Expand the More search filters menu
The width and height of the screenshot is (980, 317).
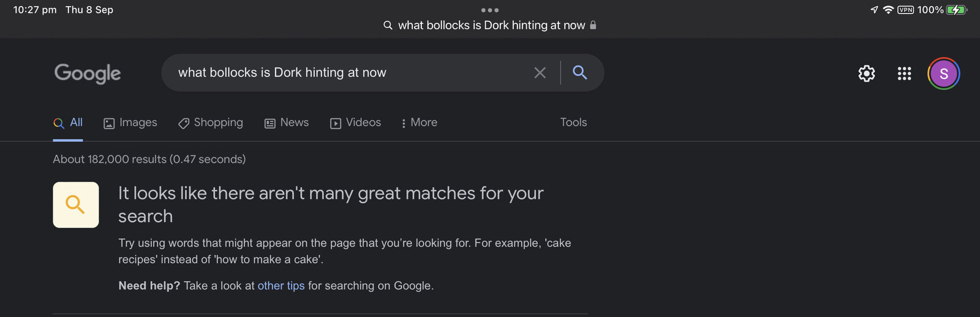pos(419,122)
